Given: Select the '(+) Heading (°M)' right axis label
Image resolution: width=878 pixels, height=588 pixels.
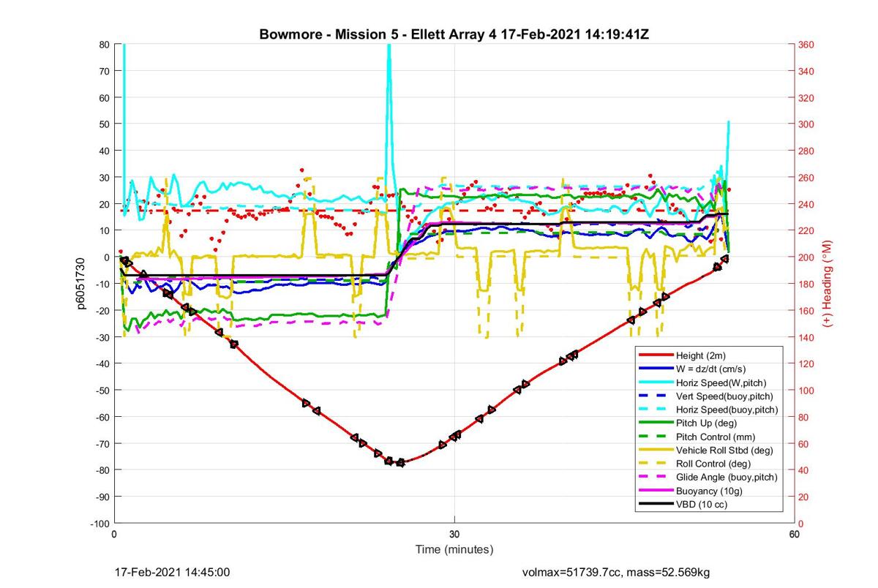Looking at the screenshot, I should 828,283.
